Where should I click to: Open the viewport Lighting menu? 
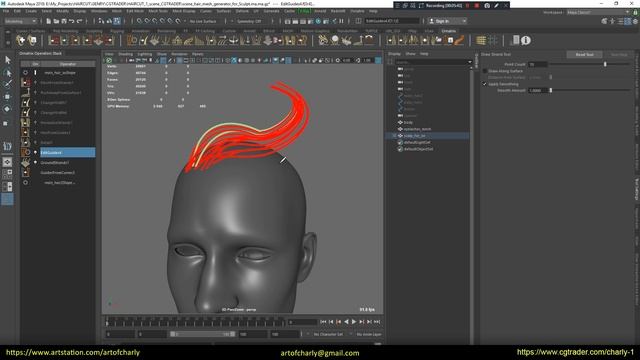(144, 54)
